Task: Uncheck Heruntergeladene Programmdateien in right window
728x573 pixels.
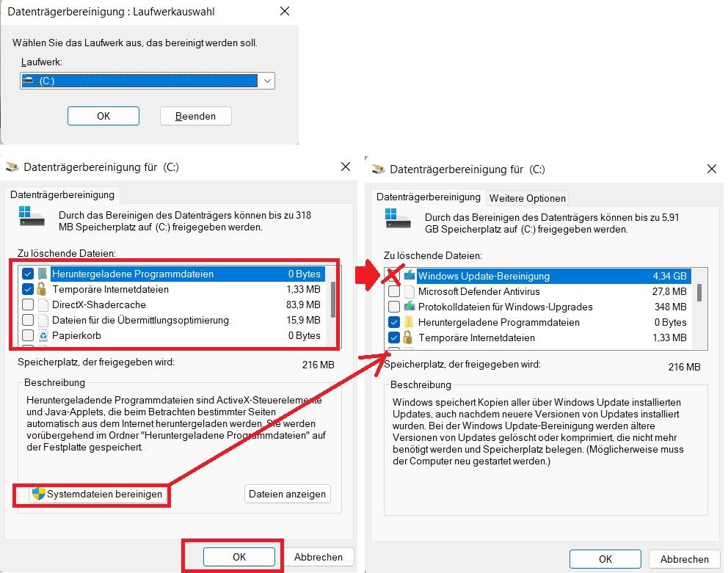Action: coord(393,322)
